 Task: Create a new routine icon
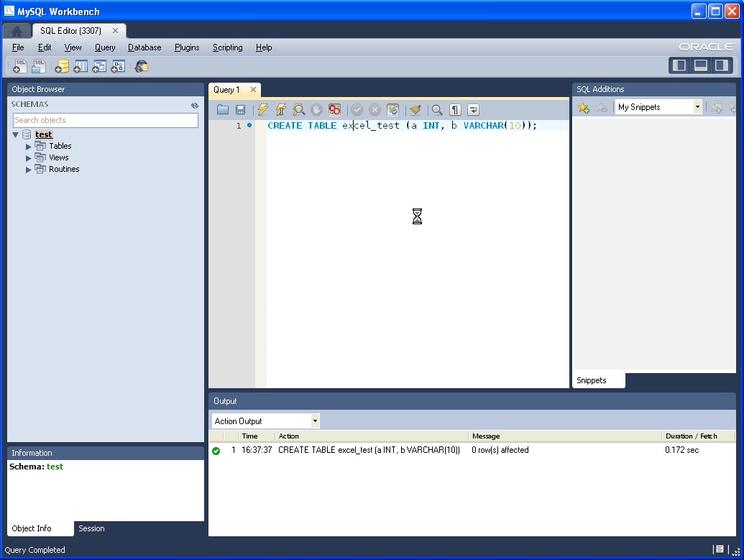tap(118, 66)
